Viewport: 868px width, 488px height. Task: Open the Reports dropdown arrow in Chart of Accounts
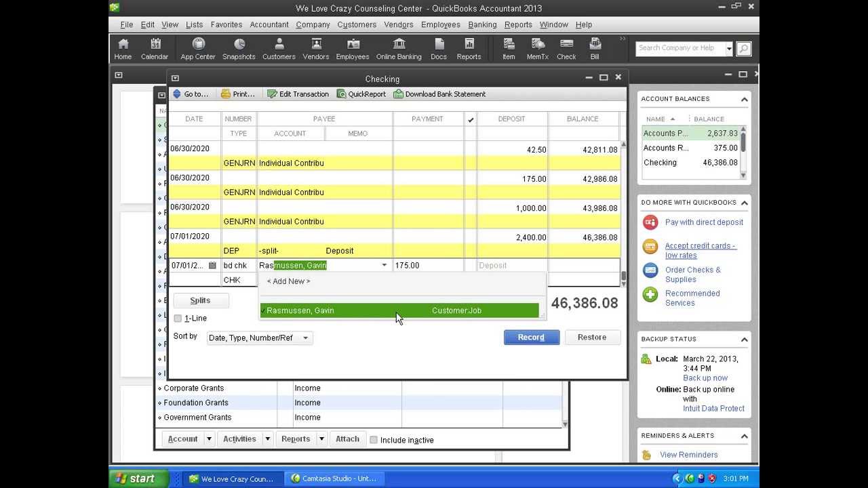tap(321, 439)
